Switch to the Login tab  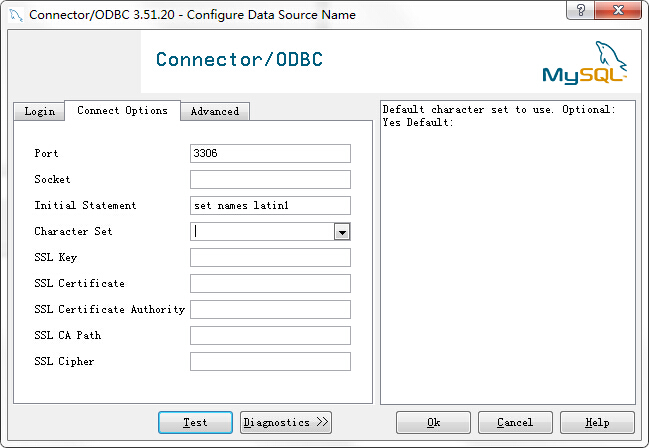tap(39, 111)
